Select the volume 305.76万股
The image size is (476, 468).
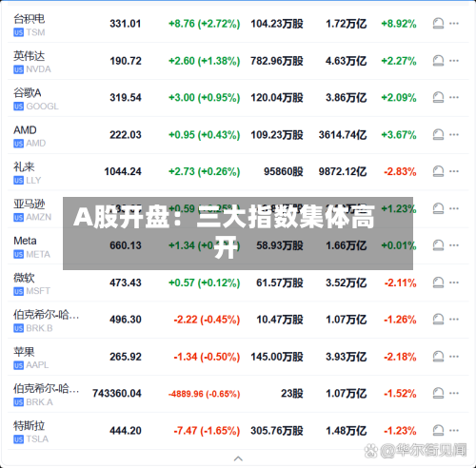[277, 431]
